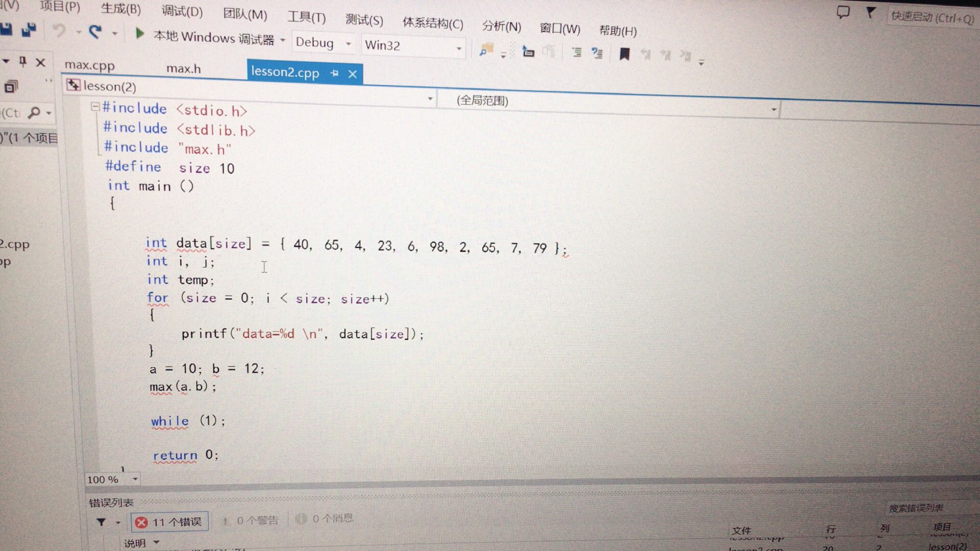Toggle auto-hide pin on side panel
Screen dimensions: 980x551
click(22, 62)
